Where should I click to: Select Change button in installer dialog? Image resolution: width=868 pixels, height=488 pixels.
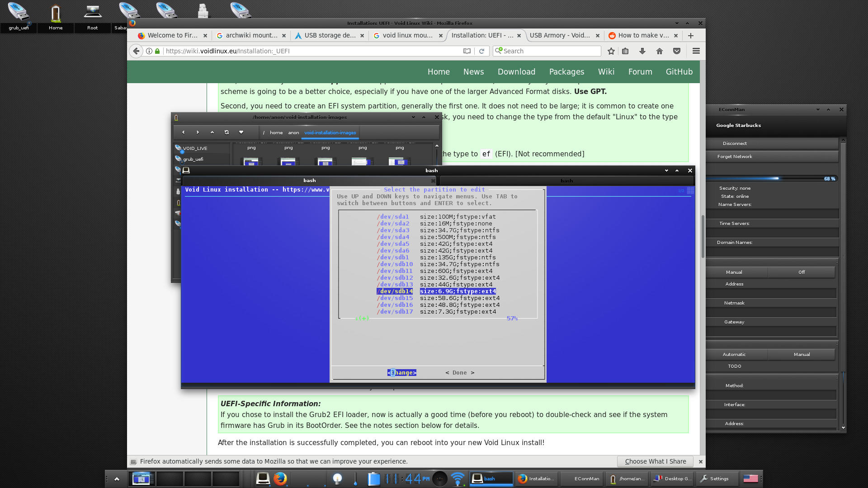coord(402,373)
